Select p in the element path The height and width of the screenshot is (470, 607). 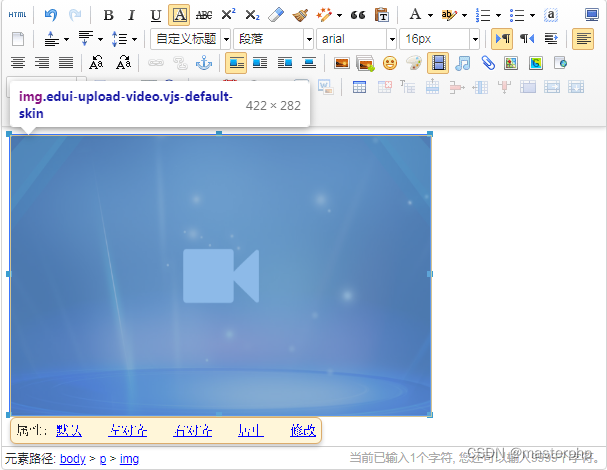[x=103, y=459]
